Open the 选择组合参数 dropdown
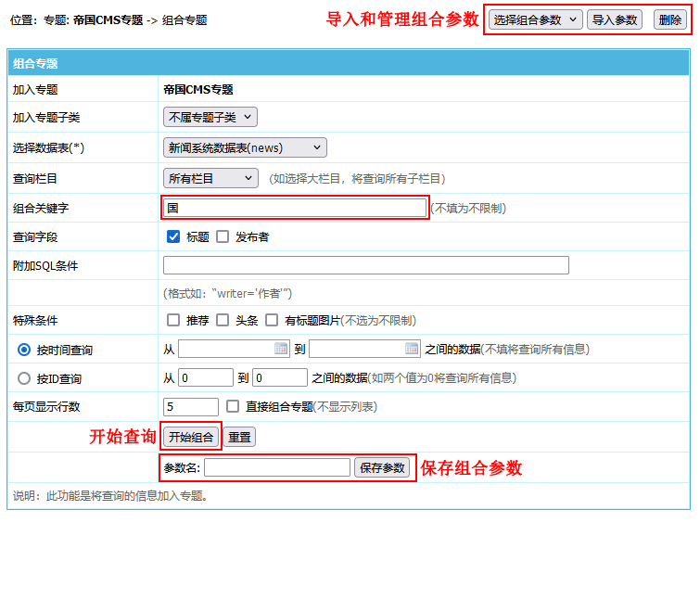Viewport: 700px width, 612px height. pyautogui.click(x=535, y=19)
